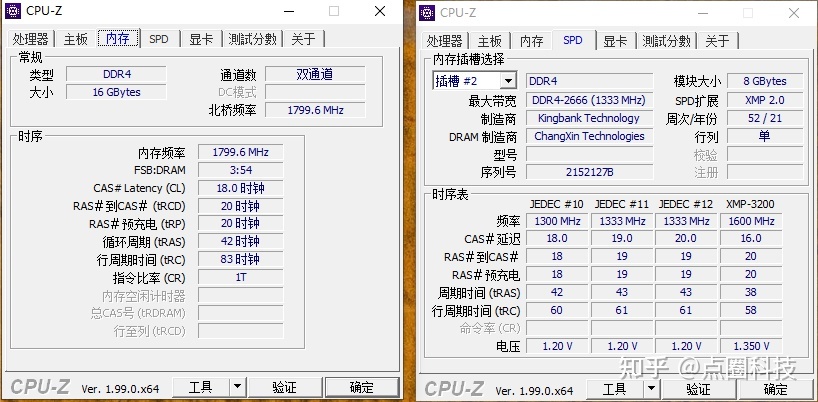
Task: Click the XMP-3200 column header
Action: pyautogui.click(x=751, y=204)
